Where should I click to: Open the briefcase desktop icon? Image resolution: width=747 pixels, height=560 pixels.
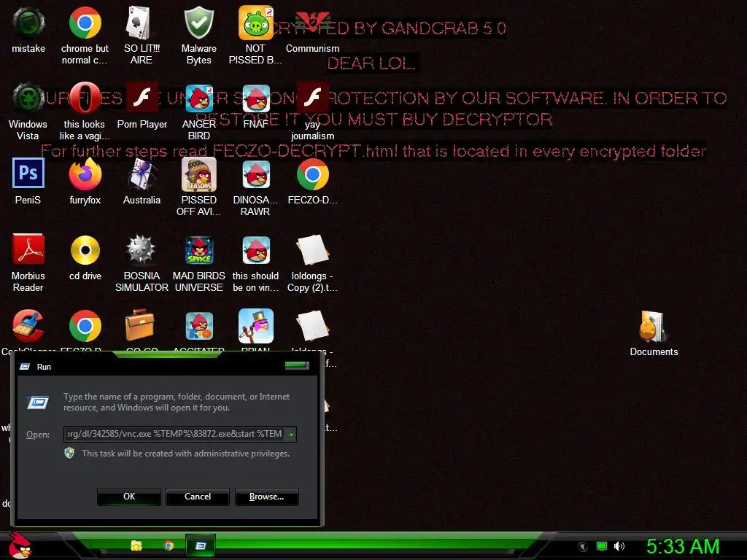pos(139,325)
